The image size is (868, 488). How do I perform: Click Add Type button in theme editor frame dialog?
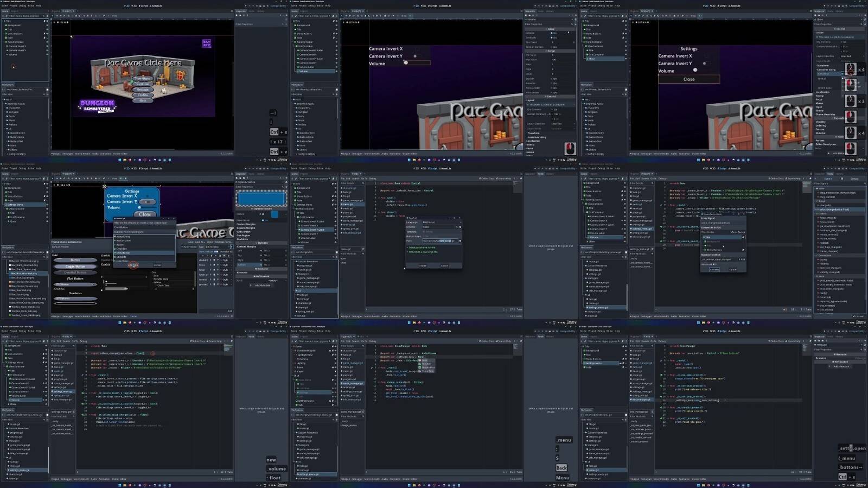[133, 265]
